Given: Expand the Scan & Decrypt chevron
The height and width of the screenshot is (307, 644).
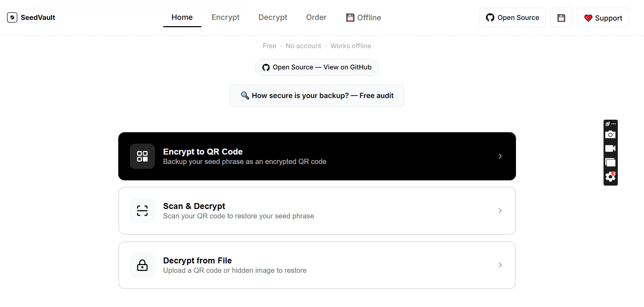Looking at the screenshot, I should pos(500,211).
